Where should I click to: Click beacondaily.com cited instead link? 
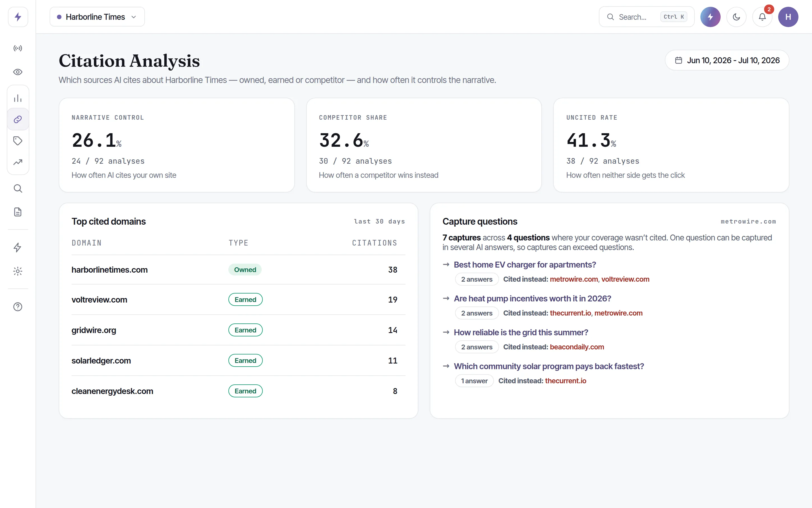(577, 347)
